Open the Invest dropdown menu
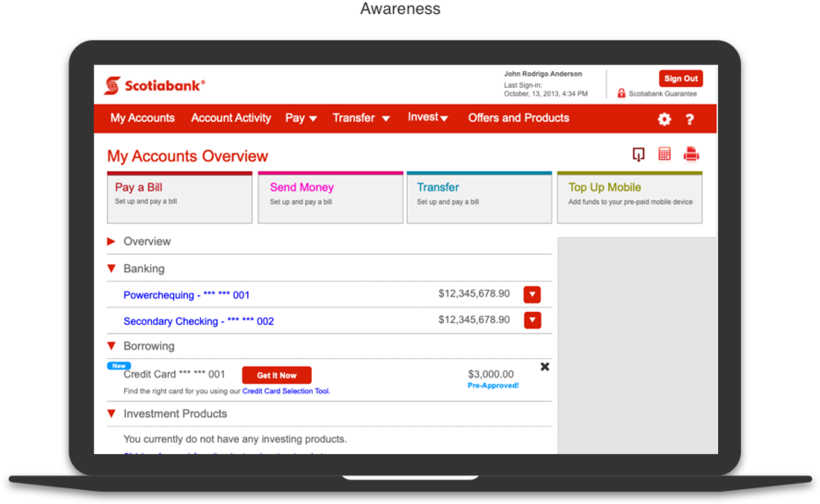This screenshot has width=820, height=504. (x=428, y=118)
